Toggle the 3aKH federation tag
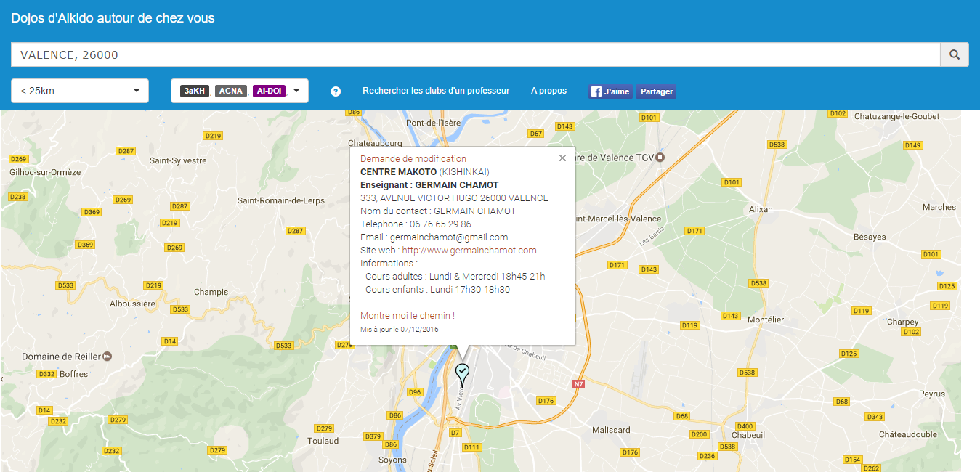 point(194,91)
